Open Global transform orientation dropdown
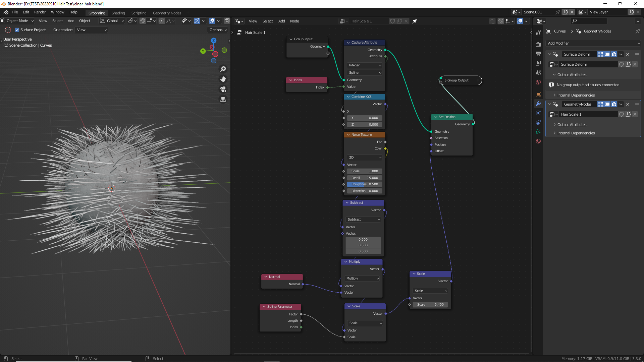Image resolution: width=644 pixels, height=362 pixels. [x=112, y=21]
